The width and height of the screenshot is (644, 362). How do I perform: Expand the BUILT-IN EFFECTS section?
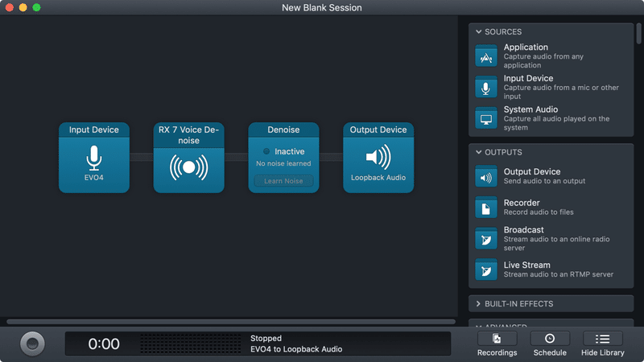478,304
